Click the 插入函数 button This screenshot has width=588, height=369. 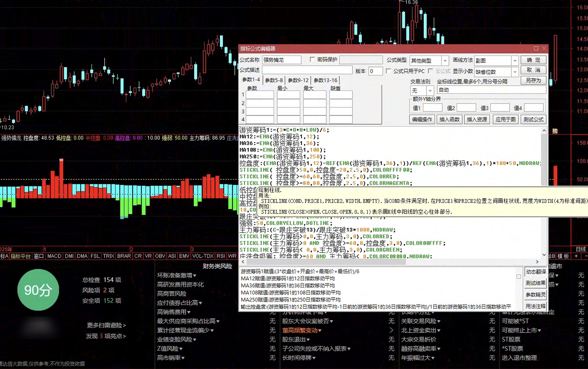click(449, 119)
